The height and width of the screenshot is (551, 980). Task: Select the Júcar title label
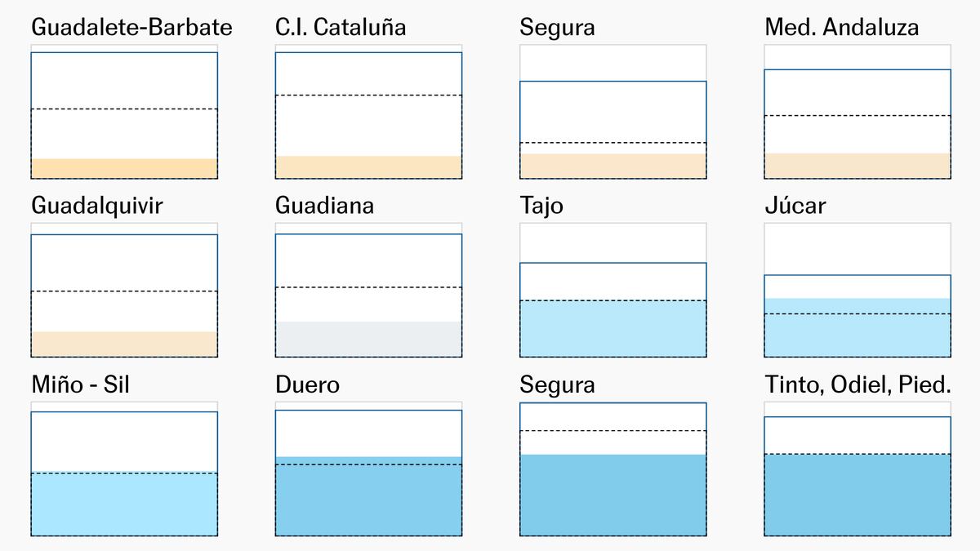point(795,206)
